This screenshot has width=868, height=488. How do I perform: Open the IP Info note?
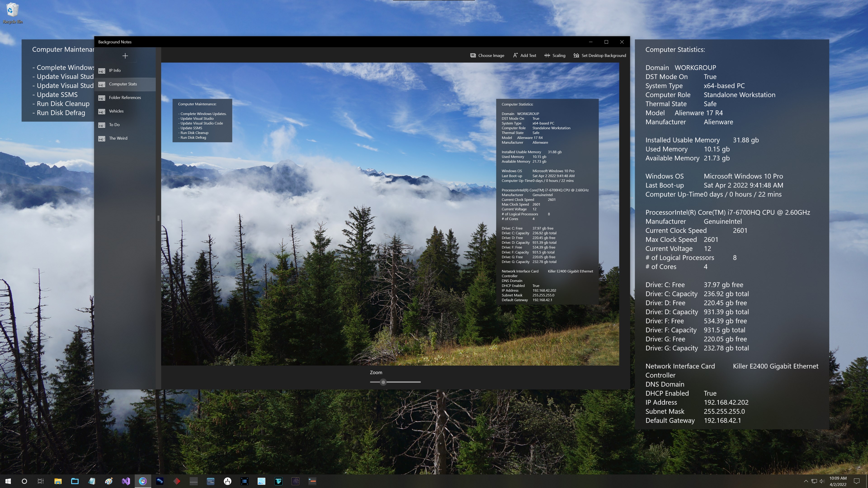tap(115, 71)
